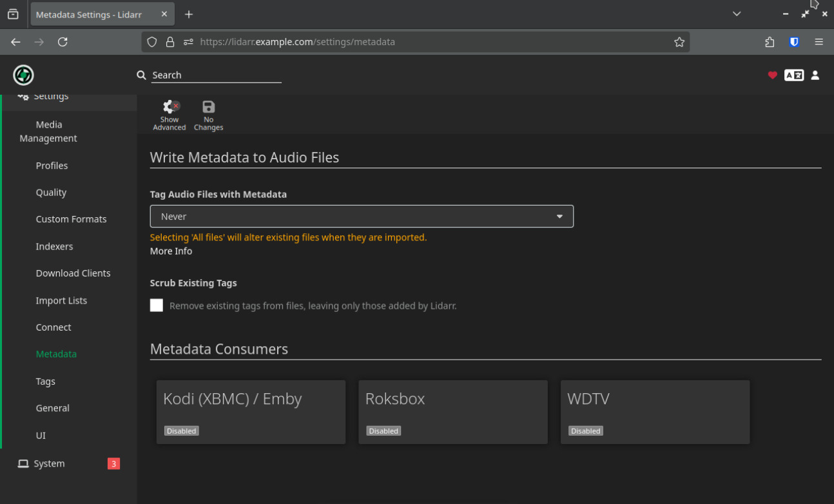Click the Lidarr logo icon
834x504 pixels.
(x=24, y=75)
